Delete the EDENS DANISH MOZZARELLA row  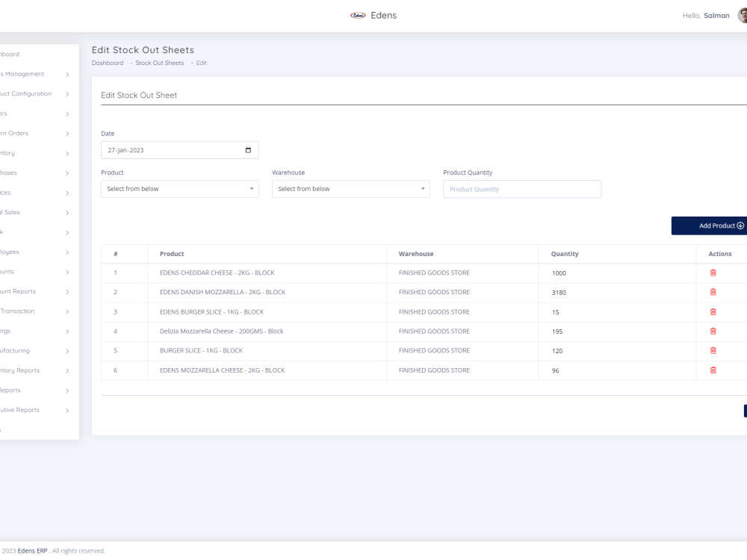(x=713, y=292)
